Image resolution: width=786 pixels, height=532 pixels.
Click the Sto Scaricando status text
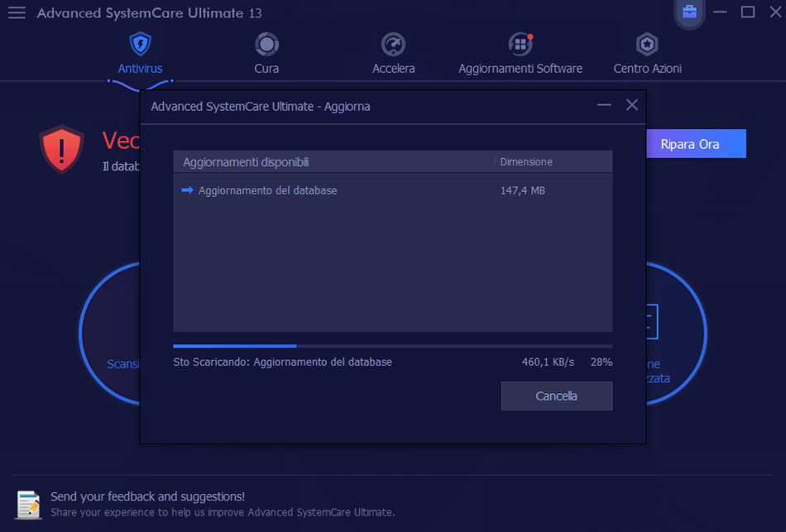click(283, 362)
